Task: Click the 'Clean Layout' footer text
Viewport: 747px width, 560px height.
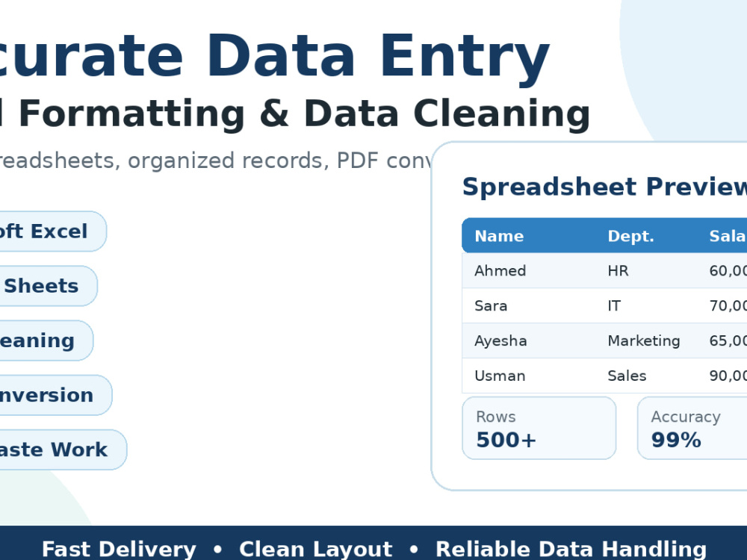Action: (316, 549)
